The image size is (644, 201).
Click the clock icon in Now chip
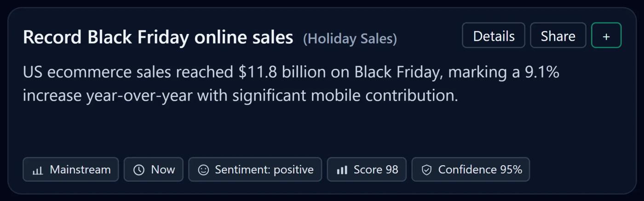[138, 170]
